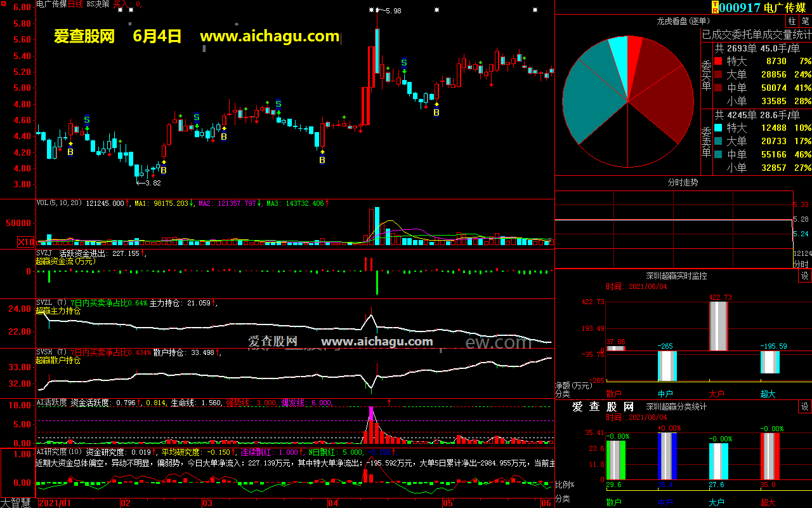Click the B buy marker in late April
Screen dimensions: 812x508
[x=436, y=112]
